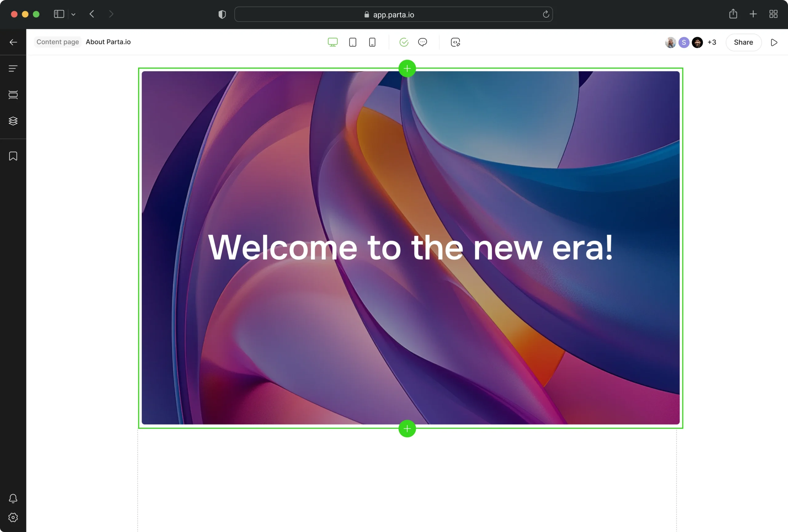Toggle the green checkmark status
Screen dimensions: 788x532
coord(404,42)
